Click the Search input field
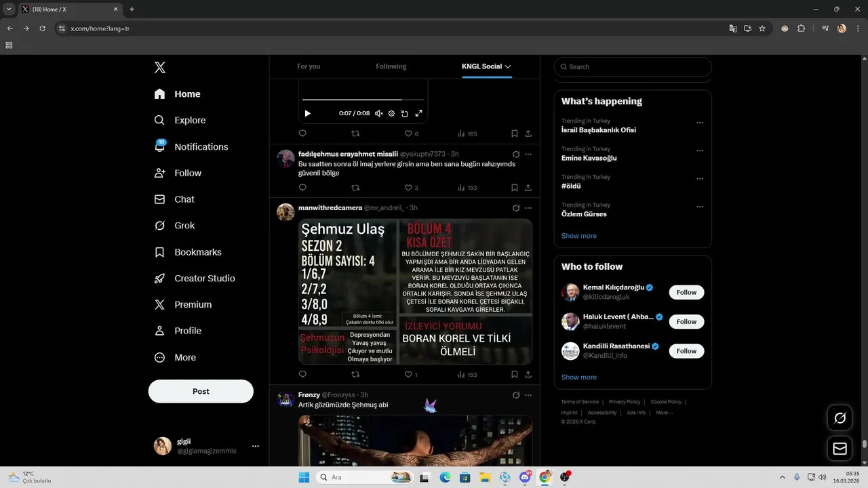The image size is (868, 488). [x=633, y=66]
